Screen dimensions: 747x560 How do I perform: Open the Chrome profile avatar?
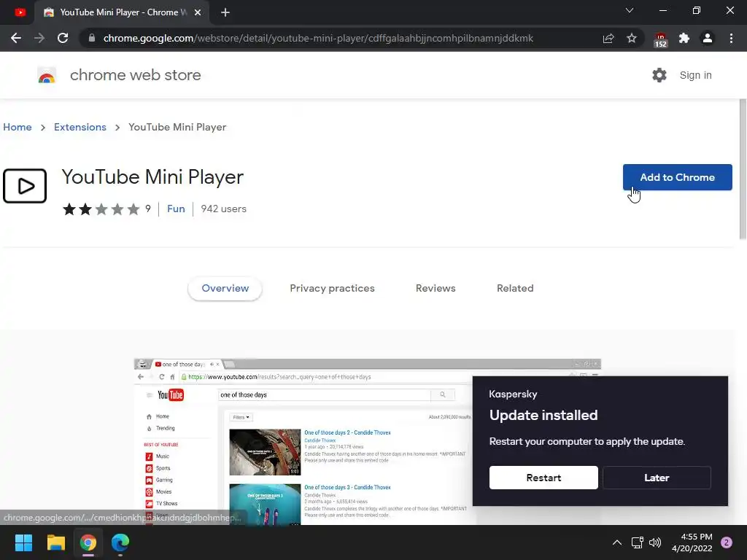click(708, 38)
